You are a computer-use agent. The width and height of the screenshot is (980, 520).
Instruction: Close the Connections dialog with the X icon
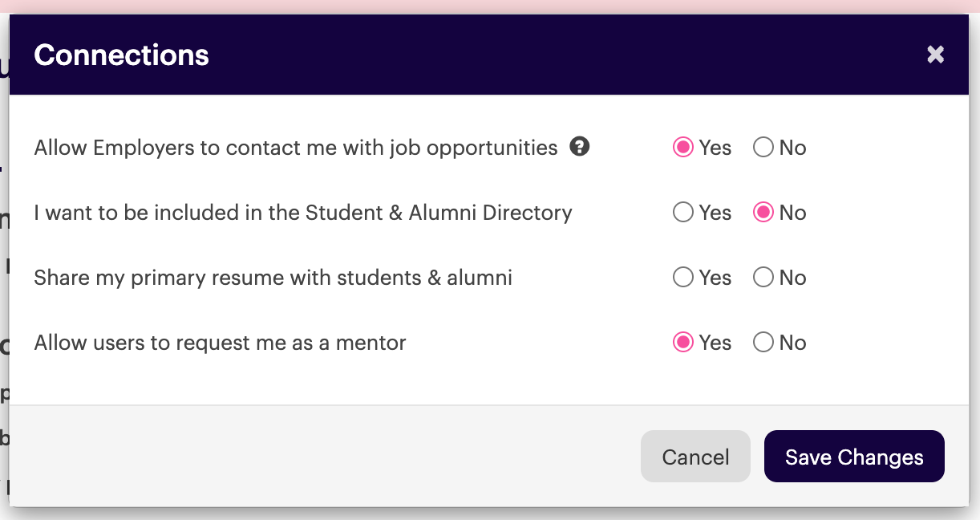tap(935, 55)
